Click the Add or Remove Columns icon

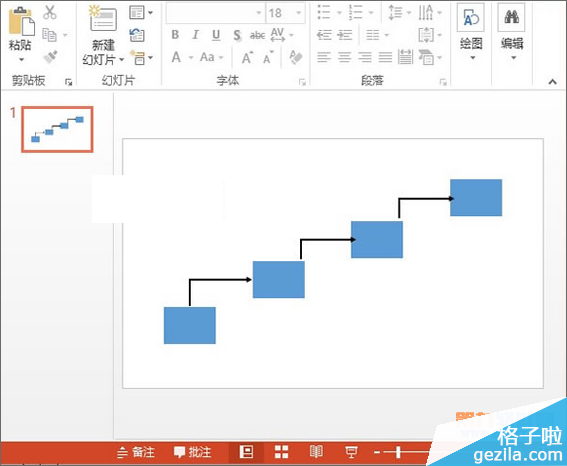point(373,35)
